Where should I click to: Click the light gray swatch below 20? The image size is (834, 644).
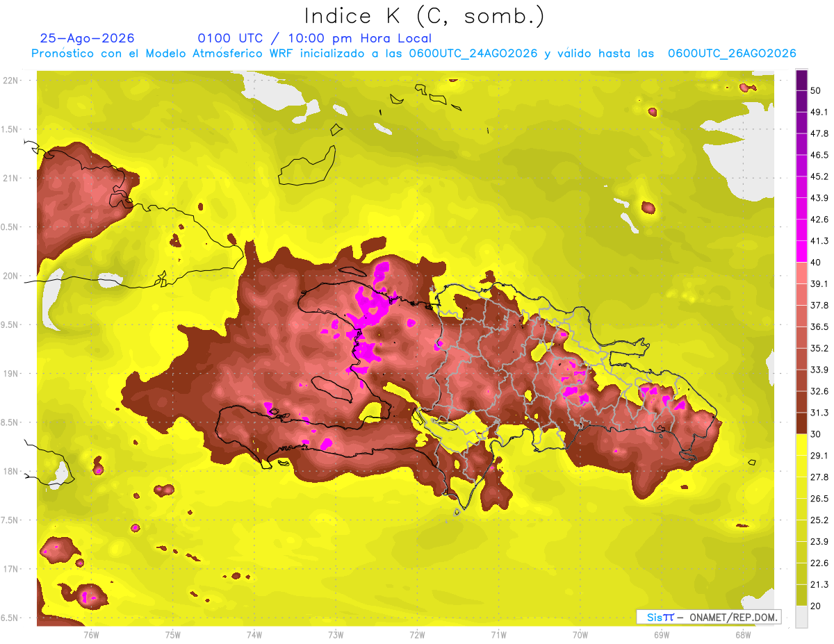(801, 617)
